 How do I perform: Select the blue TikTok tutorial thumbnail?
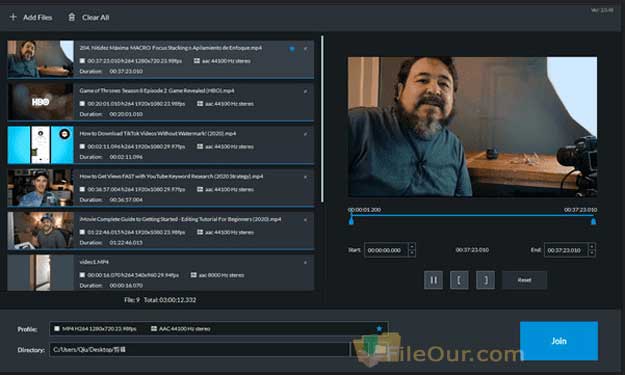(41, 145)
